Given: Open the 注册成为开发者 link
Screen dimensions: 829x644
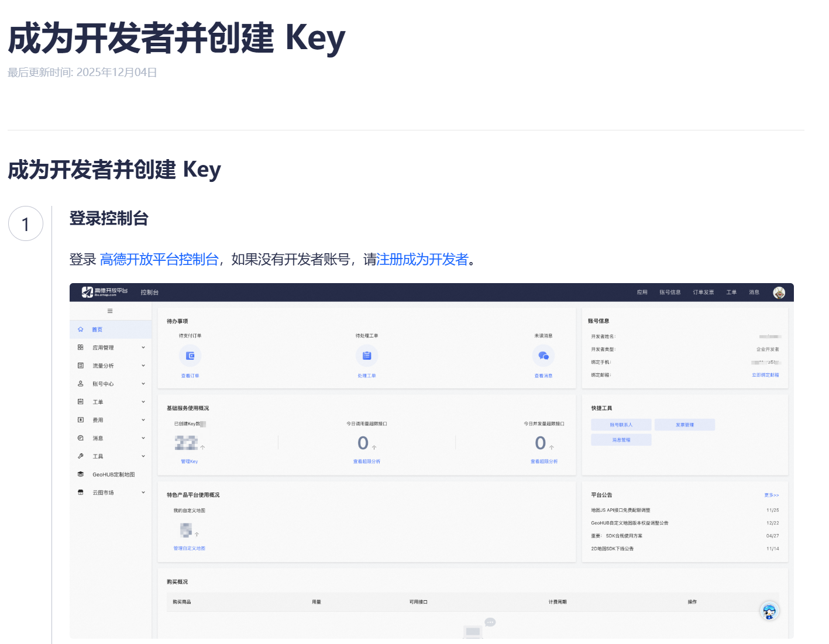Looking at the screenshot, I should [x=422, y=259].
